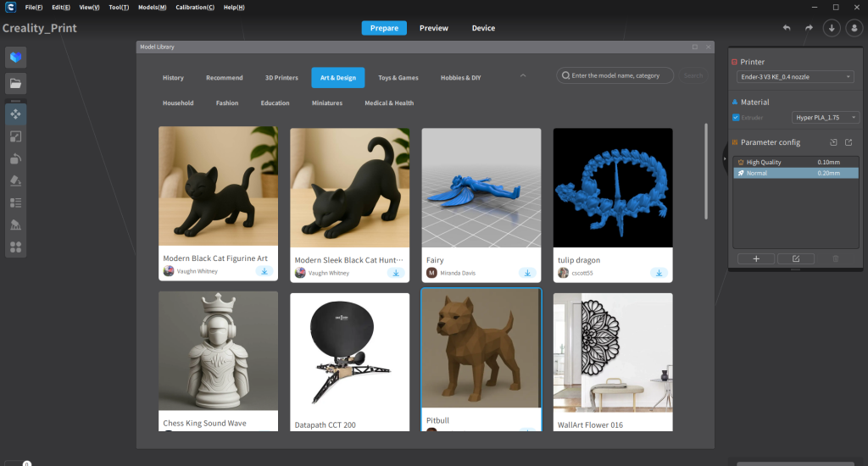This screenshot has width=868, height=466.
Task: Click the add parameter config button
Action: pos(755,258)
